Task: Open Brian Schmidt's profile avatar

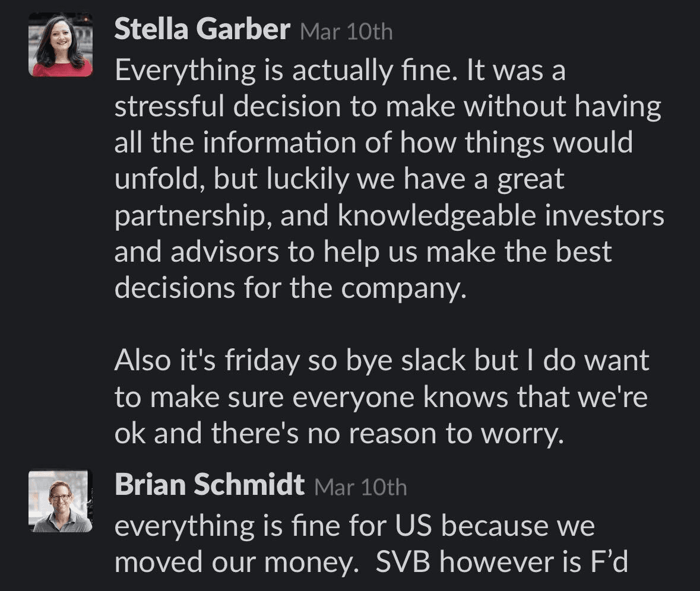Action: point(60,501)
